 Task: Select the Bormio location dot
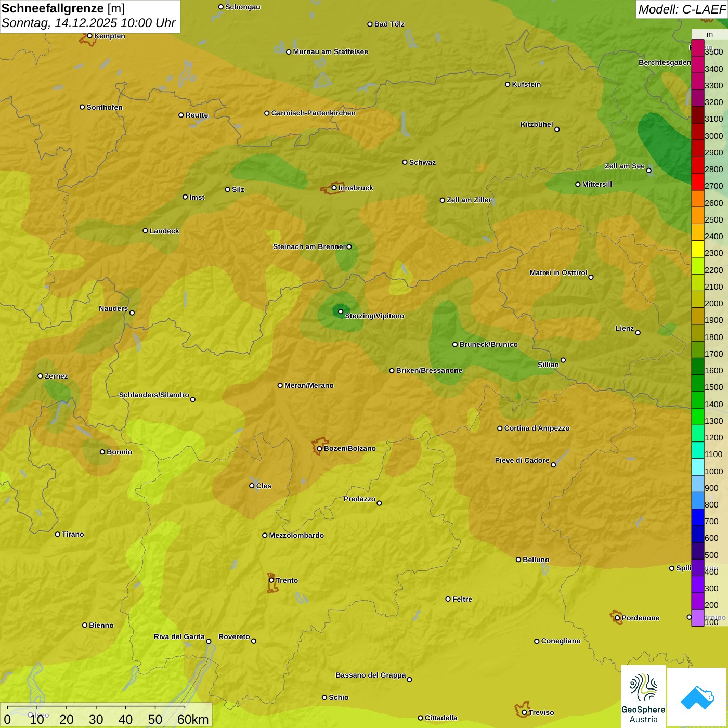click(x=102, y=452)
